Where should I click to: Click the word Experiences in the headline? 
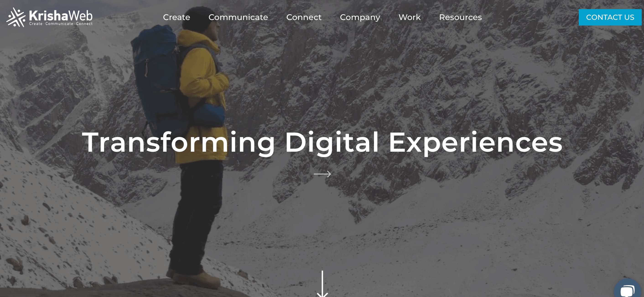pos(475,143)
